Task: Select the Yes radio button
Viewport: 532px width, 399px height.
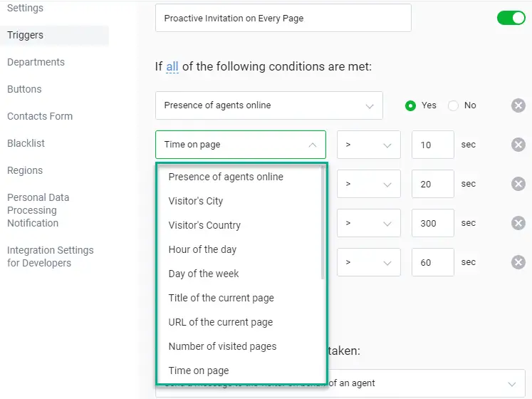Action: (410, 105)
